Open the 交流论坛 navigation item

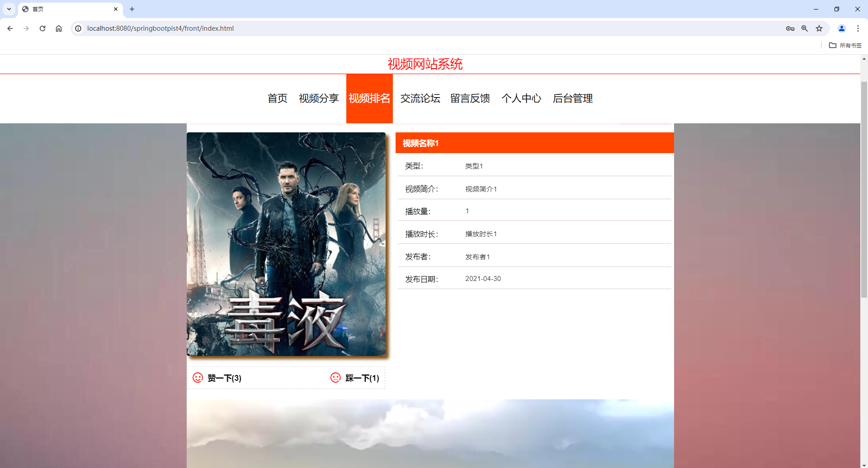click(x=420, y=98)
